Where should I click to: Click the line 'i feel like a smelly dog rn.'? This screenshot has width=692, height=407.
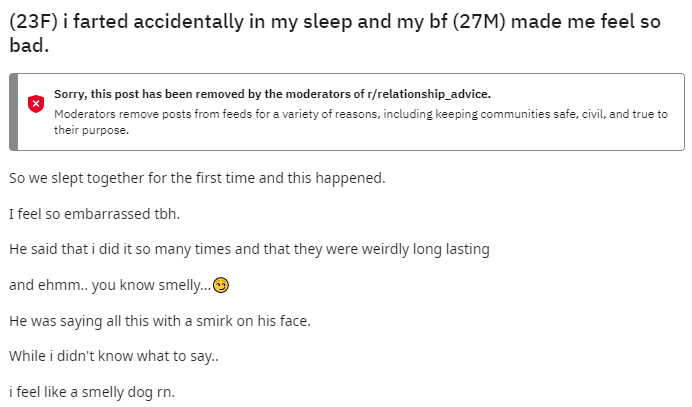tap(92, 392)
